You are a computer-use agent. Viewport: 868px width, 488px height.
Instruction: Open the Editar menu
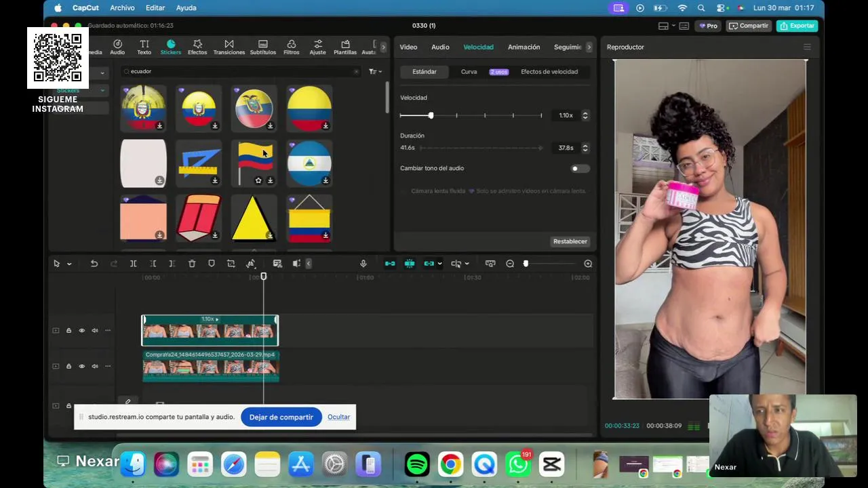click(x=155, y=7)
